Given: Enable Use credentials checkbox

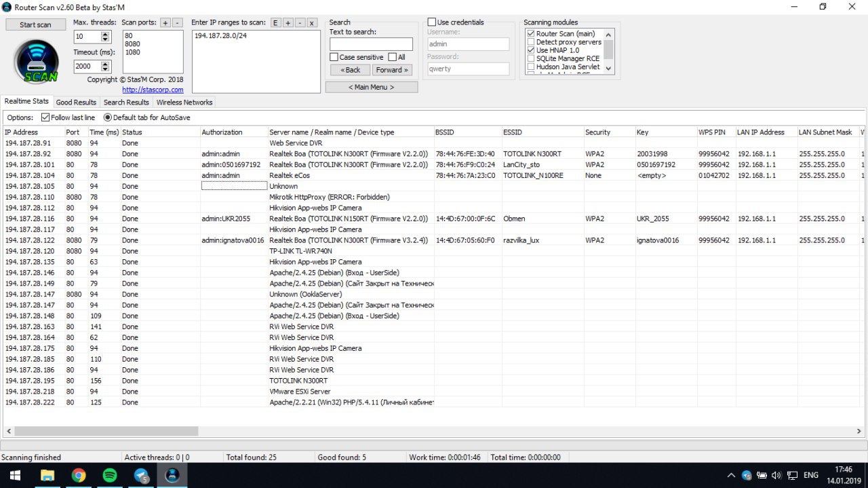Looking at the screenshot, I should [432, 22].
